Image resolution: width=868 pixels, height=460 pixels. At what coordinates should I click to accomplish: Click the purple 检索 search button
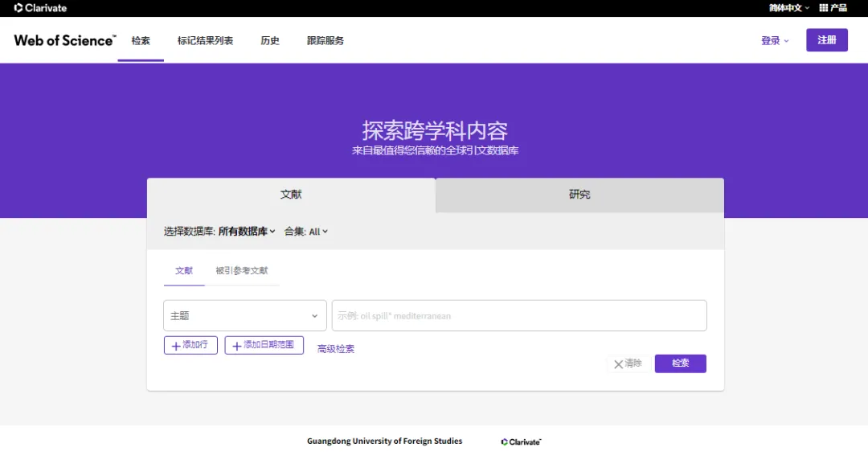[681, 363]
